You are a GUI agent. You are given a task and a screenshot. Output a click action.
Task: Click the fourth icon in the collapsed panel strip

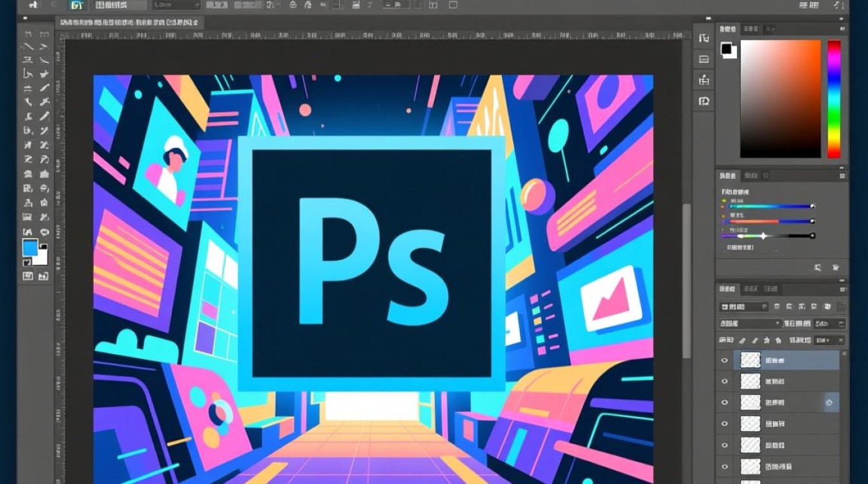pos(704,101)
